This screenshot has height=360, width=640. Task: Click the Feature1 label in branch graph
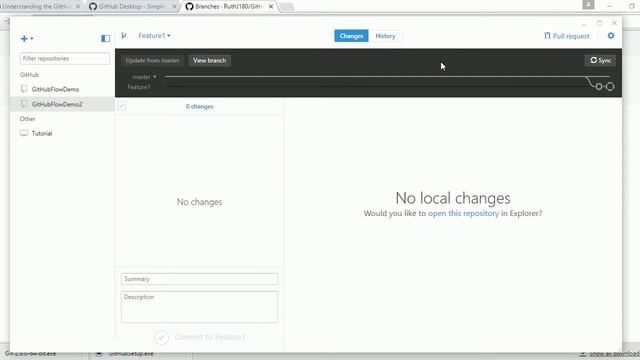(x=139, y=87)
